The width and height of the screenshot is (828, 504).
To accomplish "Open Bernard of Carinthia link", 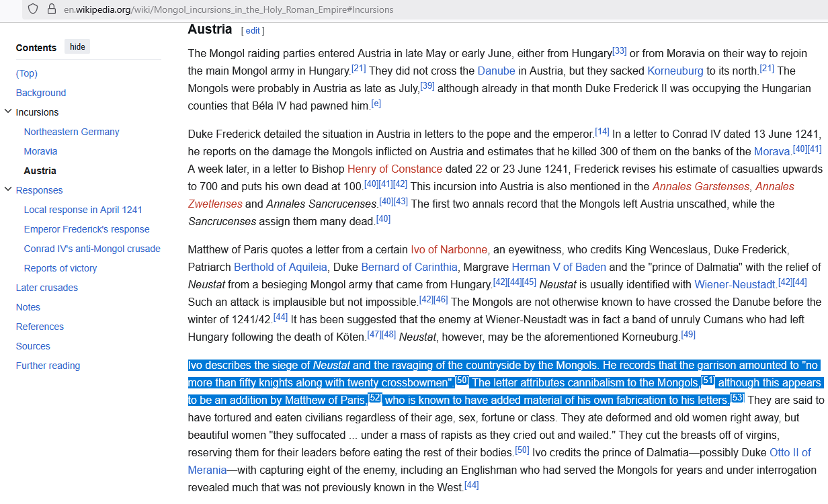I will click(x=409, y=267).
